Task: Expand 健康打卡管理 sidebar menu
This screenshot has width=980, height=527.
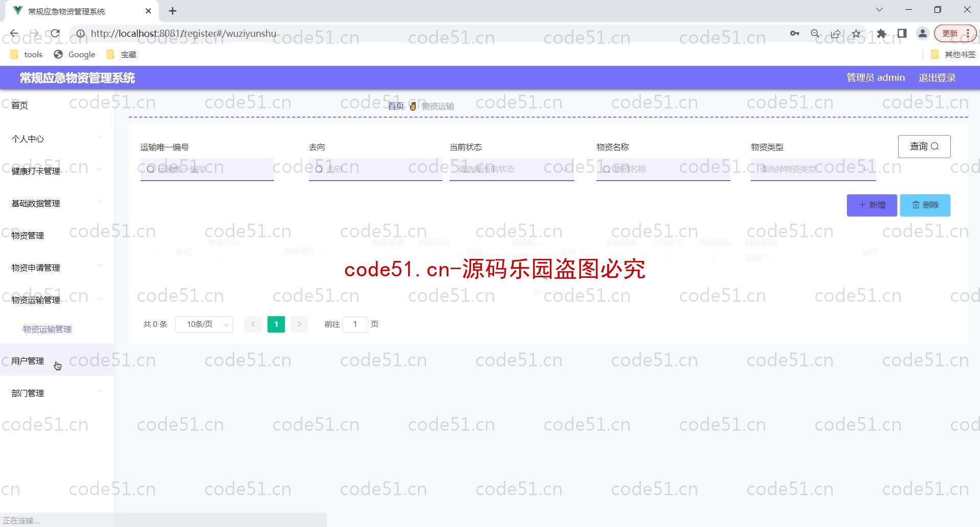Action: coord(57,171)
